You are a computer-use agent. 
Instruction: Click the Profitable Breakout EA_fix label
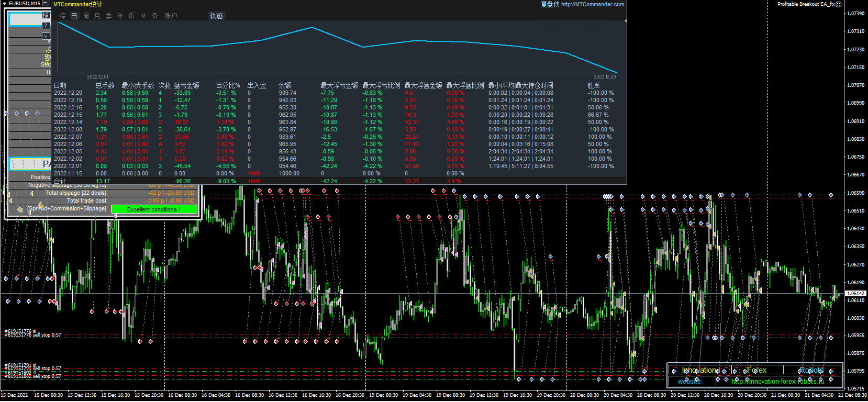point(806,4)
